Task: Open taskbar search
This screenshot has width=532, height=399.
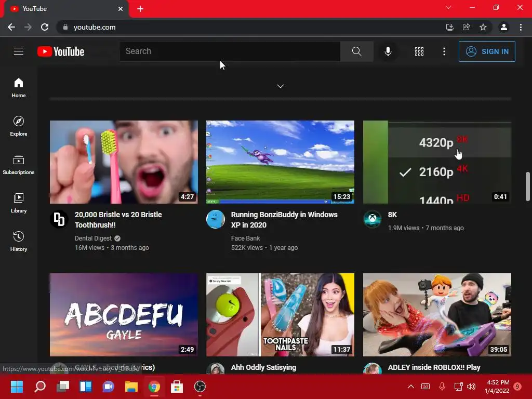Action: [x=39, y=387]
